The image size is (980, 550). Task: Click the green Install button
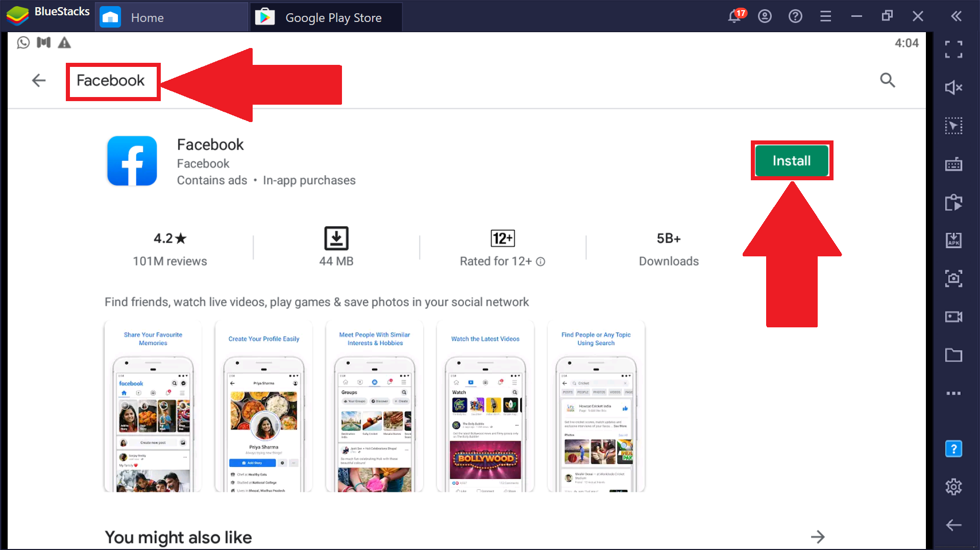pyautogui.click(x=791, y=161)
